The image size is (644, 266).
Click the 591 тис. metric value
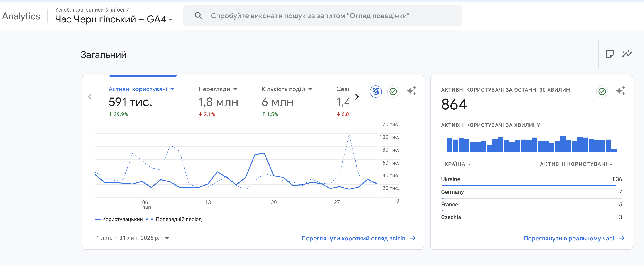click(130, 102)
